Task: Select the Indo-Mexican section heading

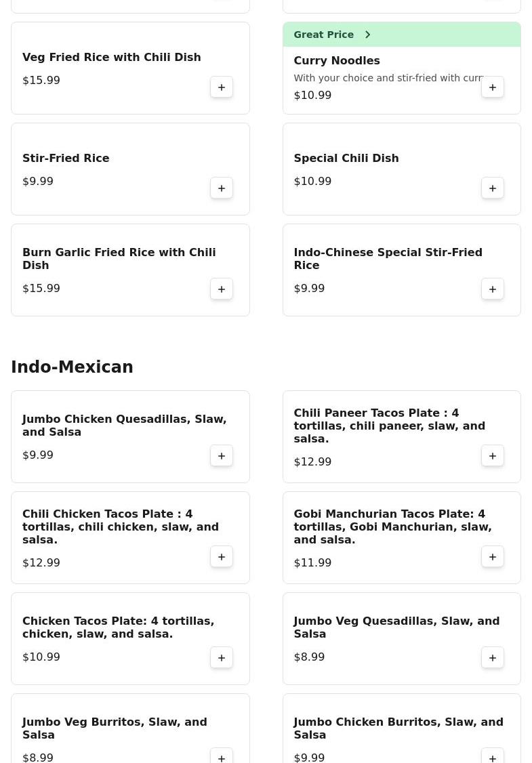Action: coord(72,367)
